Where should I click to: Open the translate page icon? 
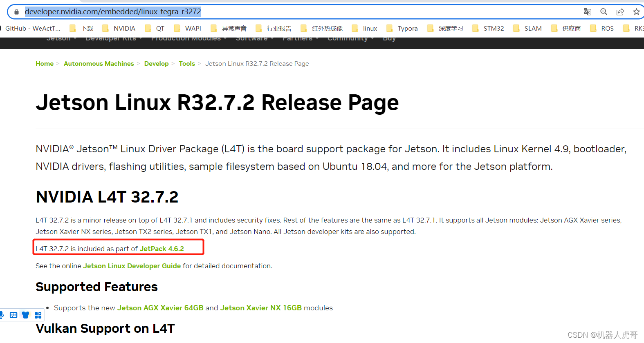click(587, 12)
